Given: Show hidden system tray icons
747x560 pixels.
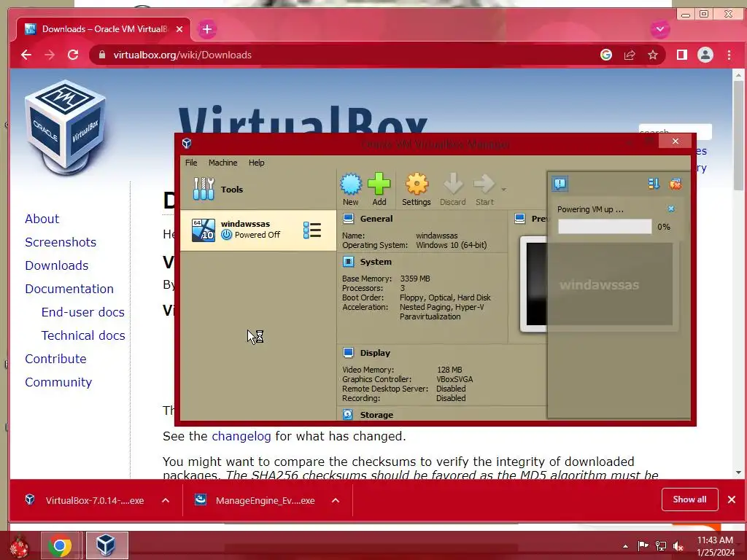Looking at the screenshot, I should click(625, 546).
